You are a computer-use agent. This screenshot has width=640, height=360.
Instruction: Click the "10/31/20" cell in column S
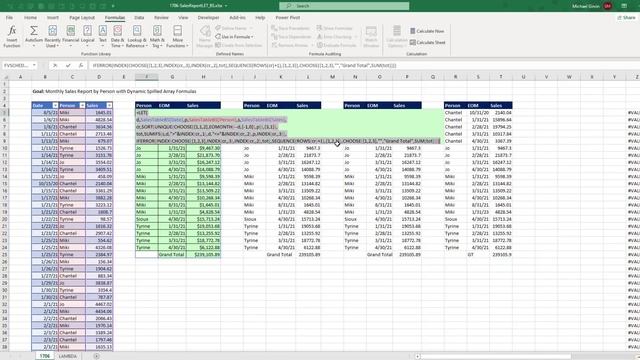(478, 112)
